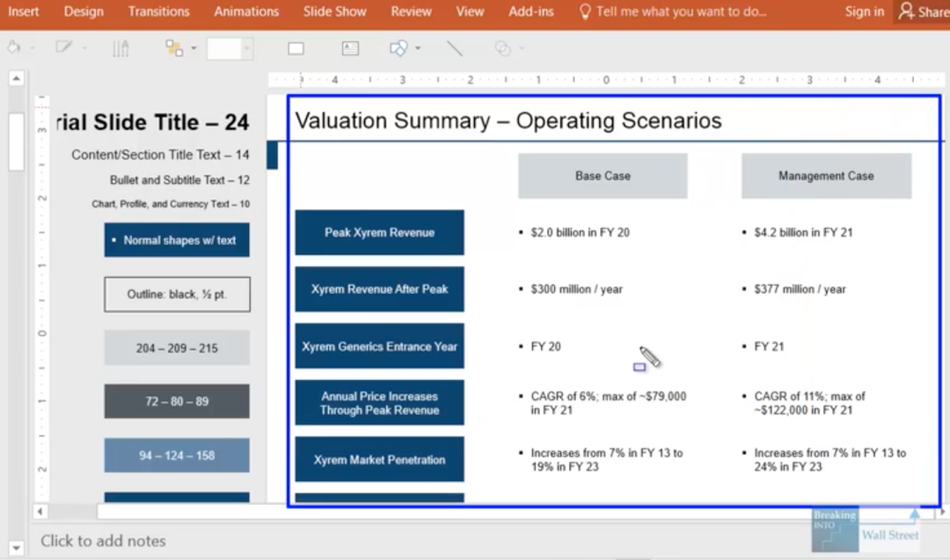The width and height of the screenshot is (950, 560).
Task: Click the $300 million / year text
Action: [x=577, y=289]
